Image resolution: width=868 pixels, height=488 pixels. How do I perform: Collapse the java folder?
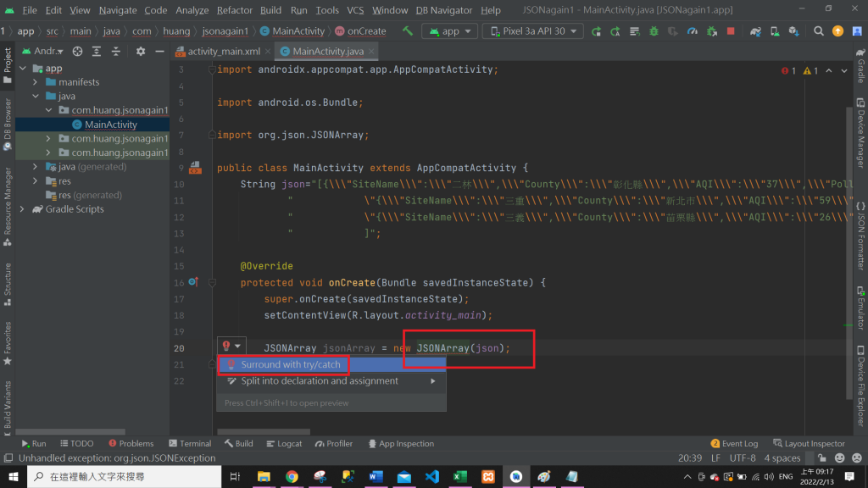tap(36, 96)
